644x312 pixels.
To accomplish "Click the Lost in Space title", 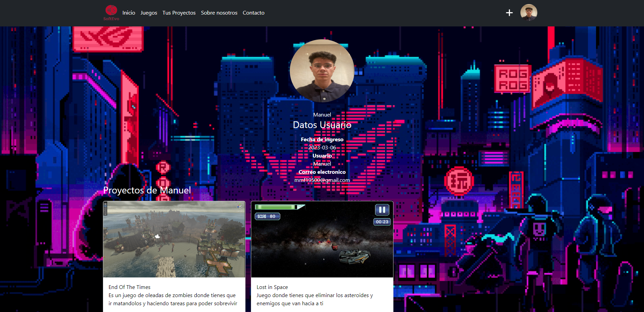I will coord(272,287).
